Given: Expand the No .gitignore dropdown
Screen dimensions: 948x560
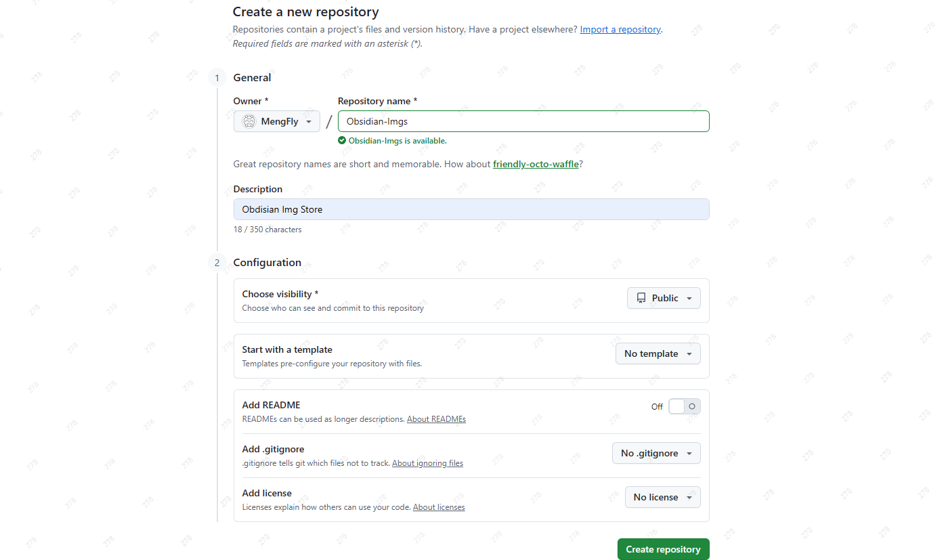Looking at the screenshot, I should click(655, 453).
